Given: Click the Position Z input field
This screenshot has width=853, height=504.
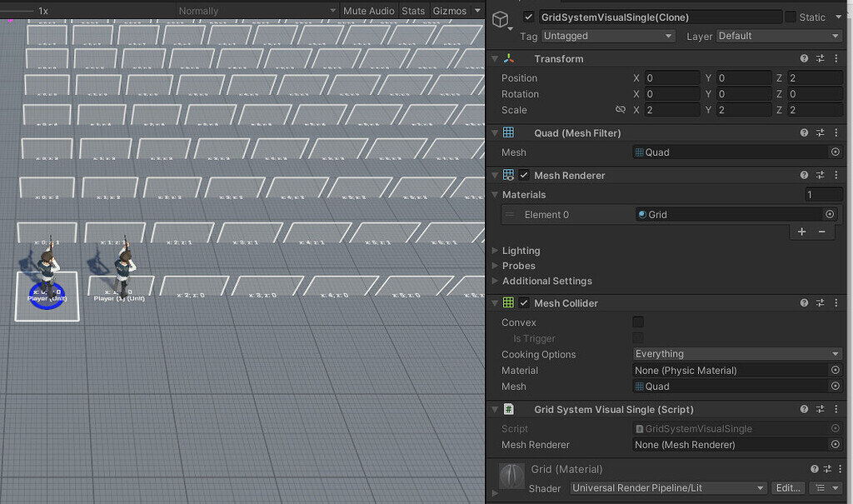Looking at the screenshot, I should pyautogui.click(x=816, y=77).
